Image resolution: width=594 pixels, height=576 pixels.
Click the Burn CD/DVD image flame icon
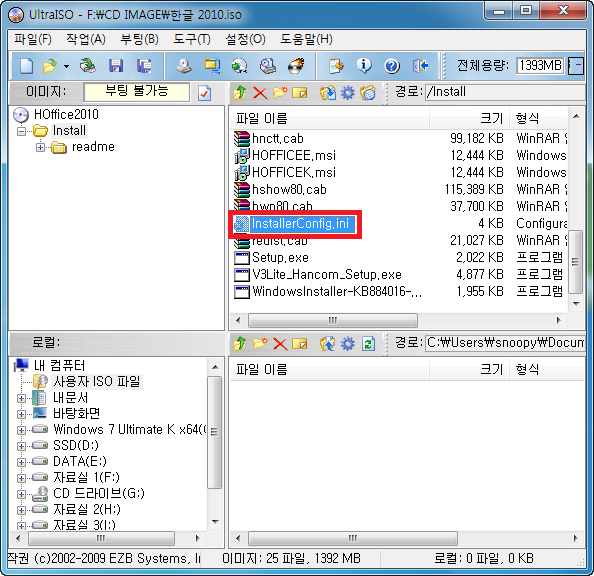click(x=296, y=66)
